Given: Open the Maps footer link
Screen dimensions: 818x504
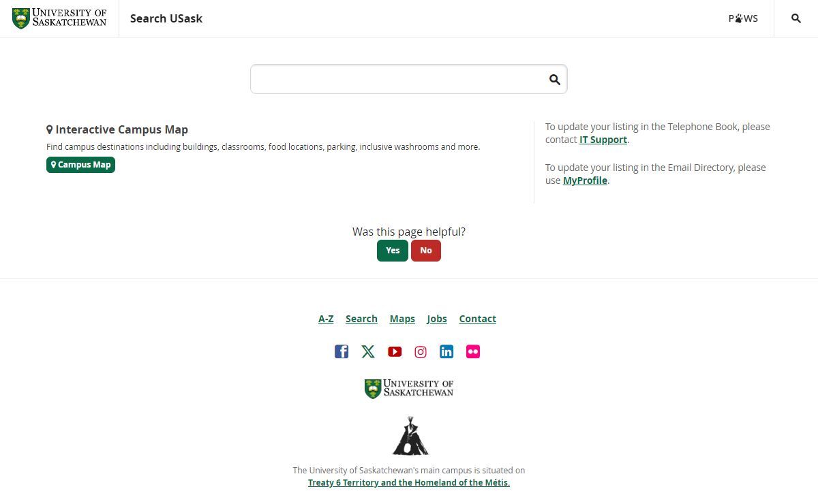Looking at the screenshot, I should pyautogui.click(x=402, y=319).
